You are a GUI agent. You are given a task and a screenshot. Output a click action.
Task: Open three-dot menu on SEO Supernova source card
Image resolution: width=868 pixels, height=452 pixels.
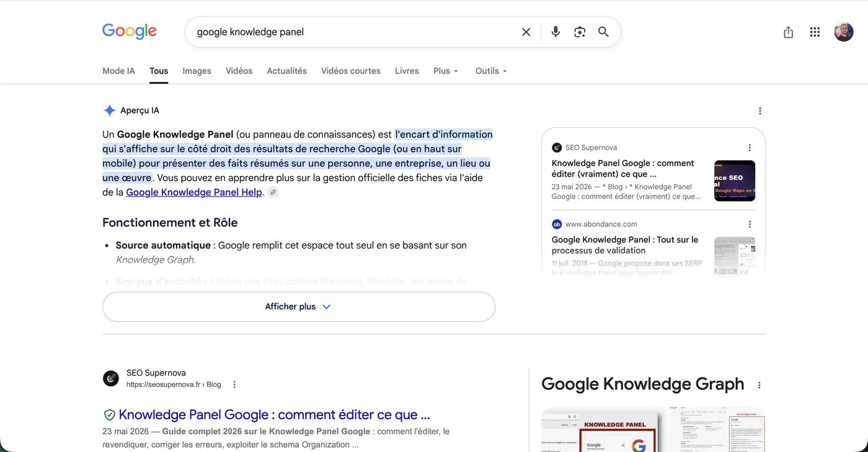click(750, 148)
